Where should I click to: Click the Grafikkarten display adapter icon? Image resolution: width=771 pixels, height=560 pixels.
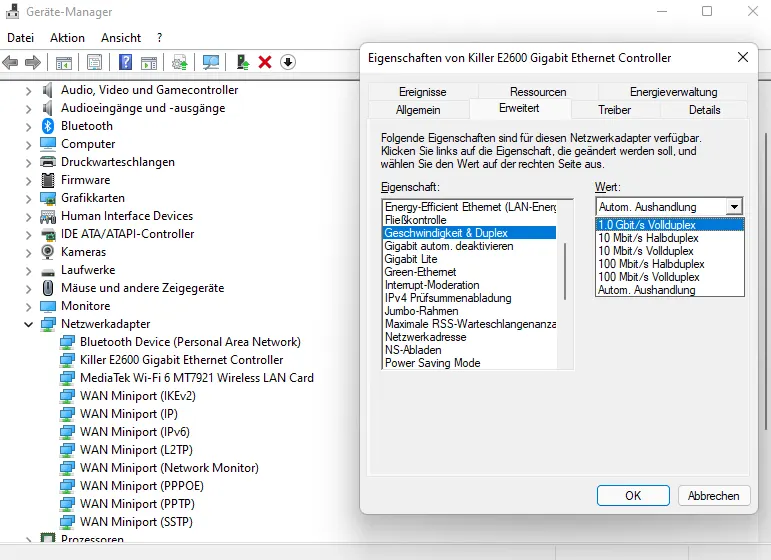click(x=48, y=198)
